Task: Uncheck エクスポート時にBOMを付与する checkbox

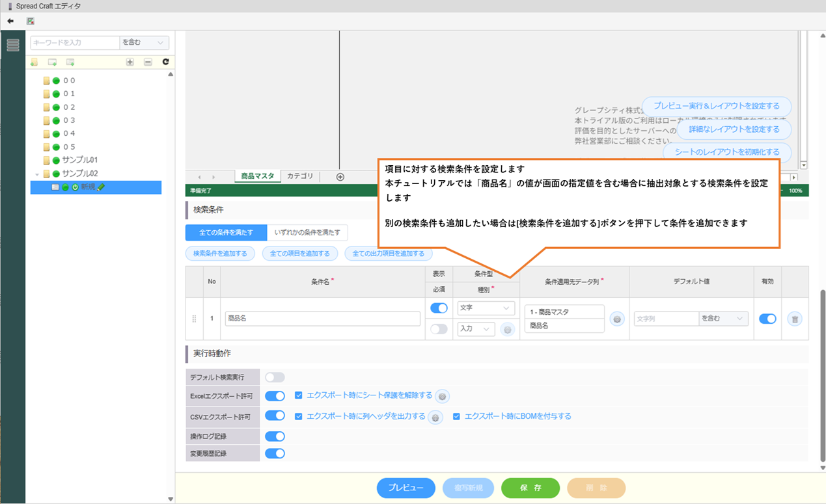Action: coord(457,416)
